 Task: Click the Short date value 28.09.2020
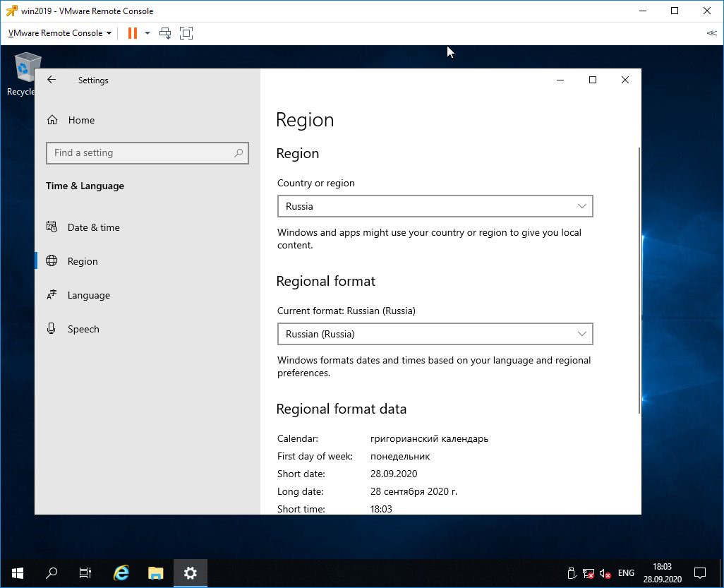(x=394, y=474)
